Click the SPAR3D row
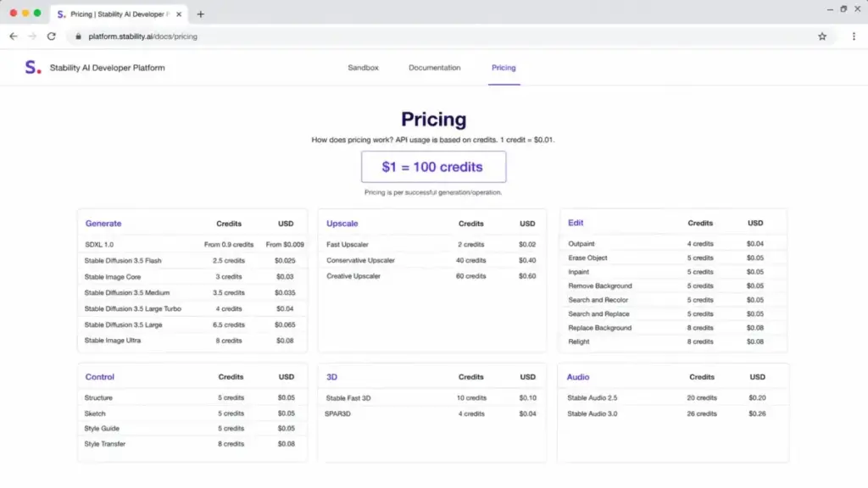This screenshot has height=488, width=868. coord(431,413)
